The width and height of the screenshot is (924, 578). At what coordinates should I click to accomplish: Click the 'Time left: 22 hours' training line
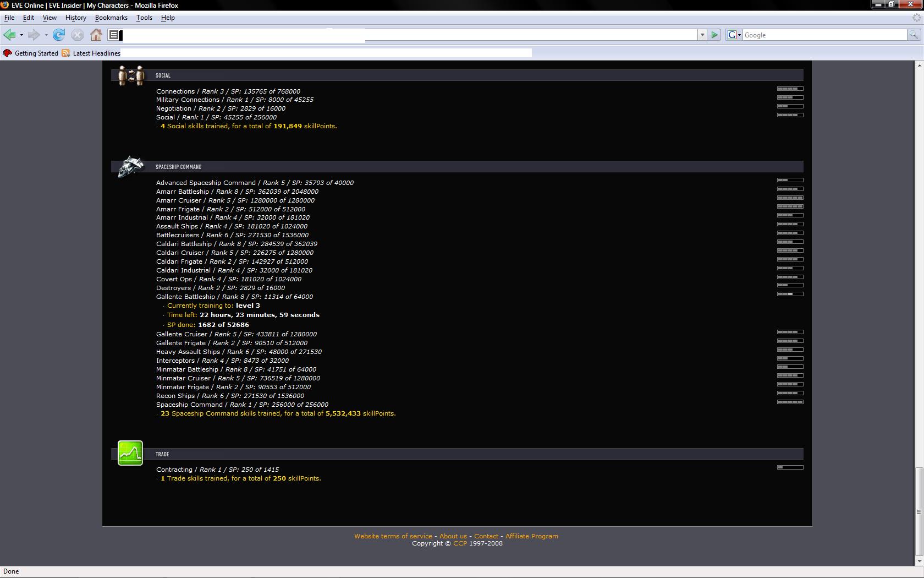tap(243, 315)
